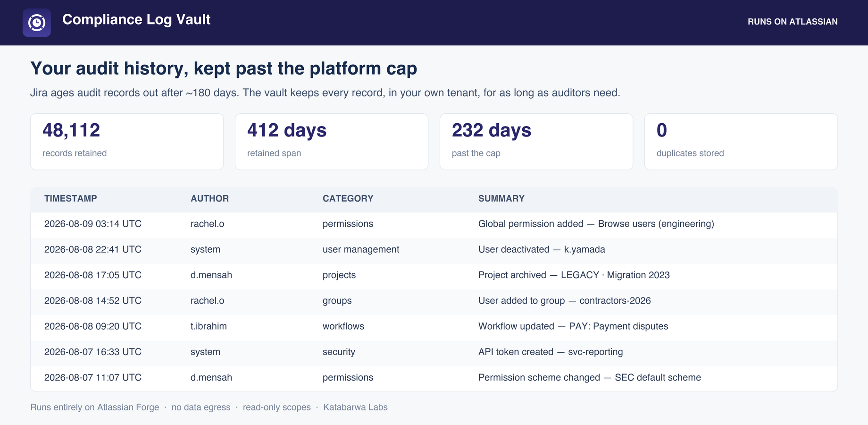
Task: Click the RUNS ON ATLASSIAN badge
Action: [793, 22]
